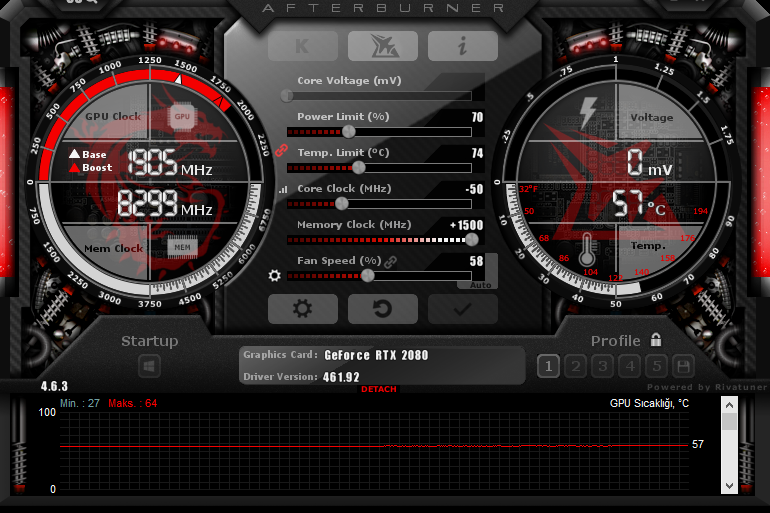Open the information i button

point(463,46)
